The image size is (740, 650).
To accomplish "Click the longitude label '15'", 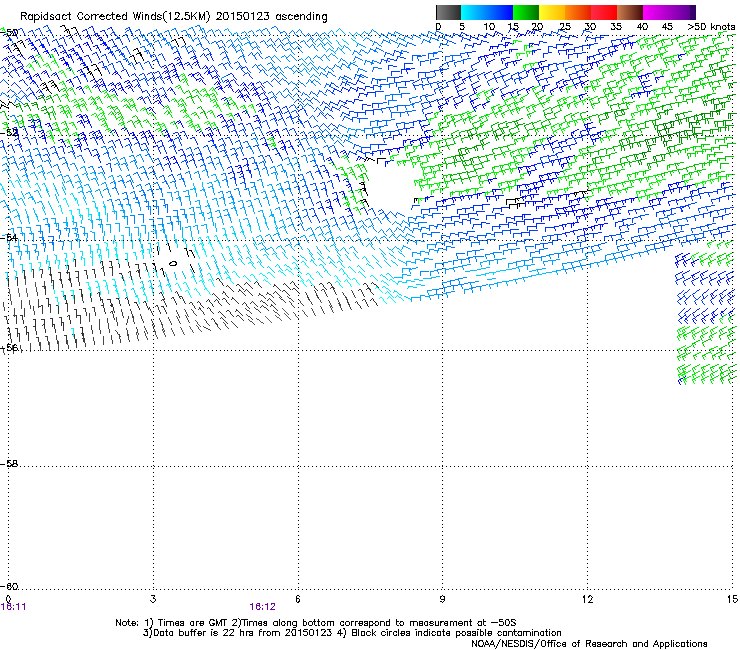I will (x=732, y=599).
